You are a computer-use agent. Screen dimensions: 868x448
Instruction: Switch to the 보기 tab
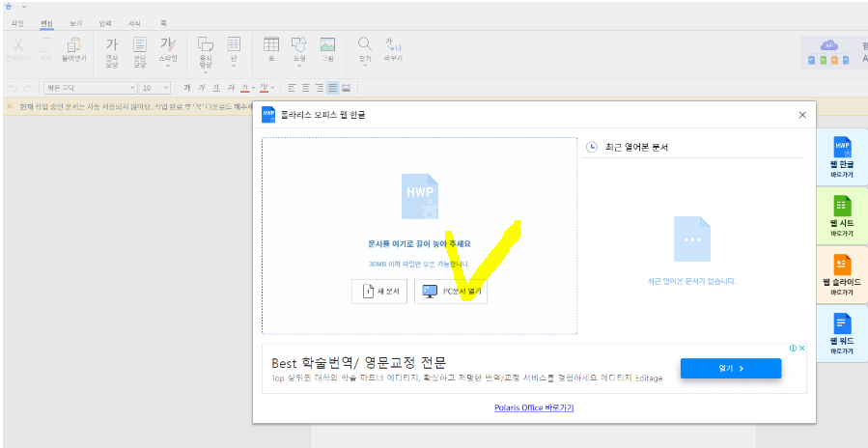click(76, 24)
